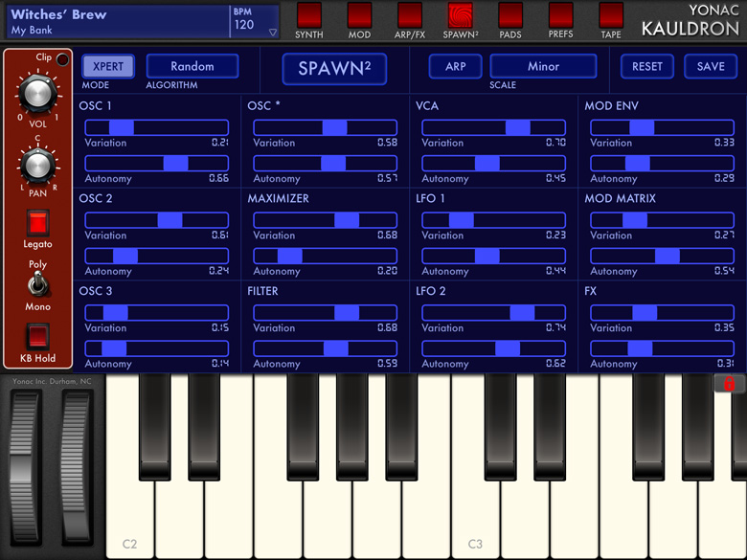Click the LFO 1 Autonomy slider
747x560 pixels.
click(x=494, y=257)
